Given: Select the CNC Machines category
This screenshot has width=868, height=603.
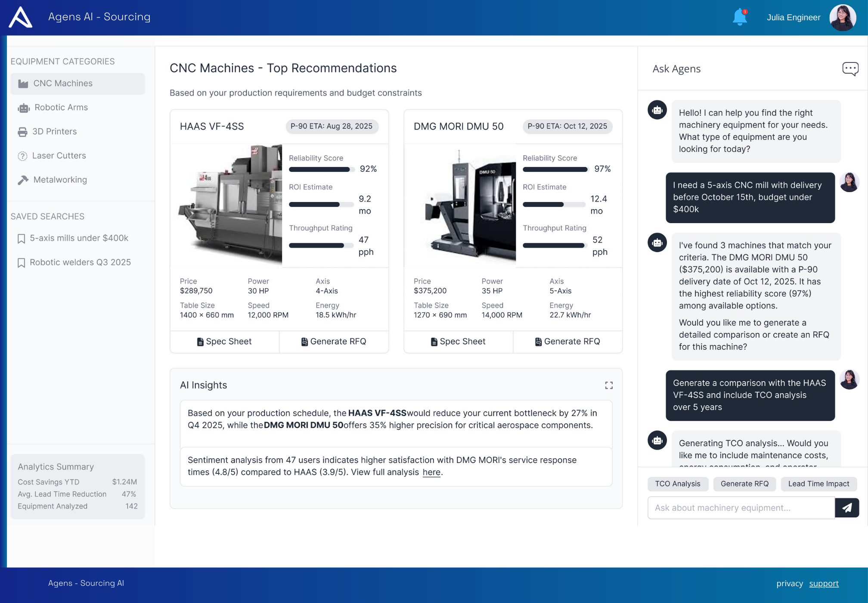Looking at the screenshot, I should [77, 84].
